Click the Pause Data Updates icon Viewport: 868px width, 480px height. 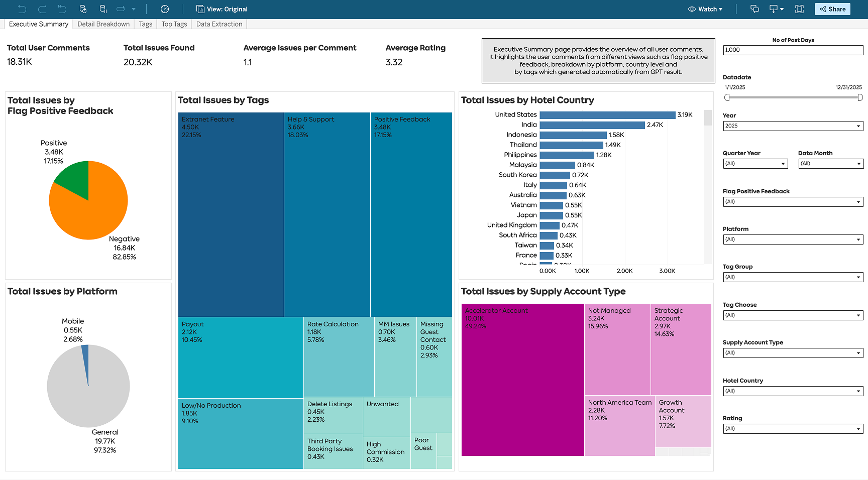point(103,9)
